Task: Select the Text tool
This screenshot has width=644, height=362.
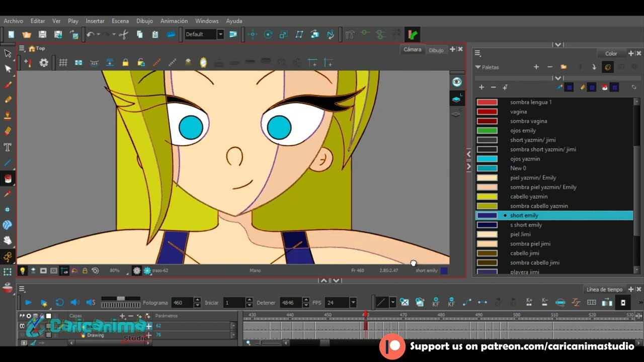Action: [8, 147]
